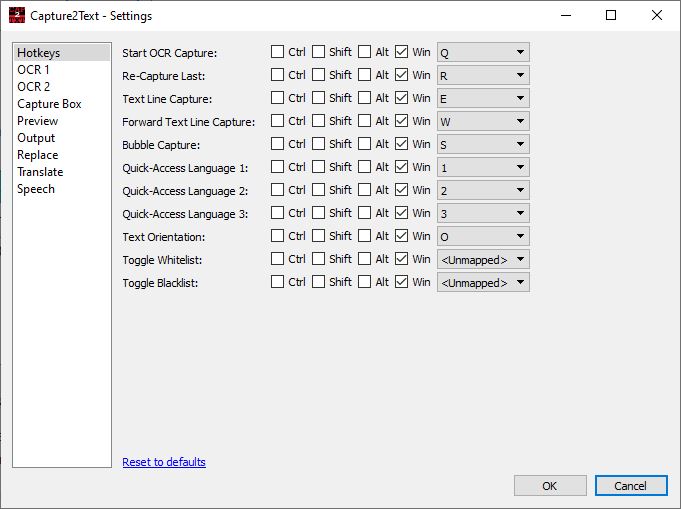Uncheck Win for Re-Capture Last hotkey
Image resolution: width=681 pixels, height=509 pixels.
(x=402, y=75)
